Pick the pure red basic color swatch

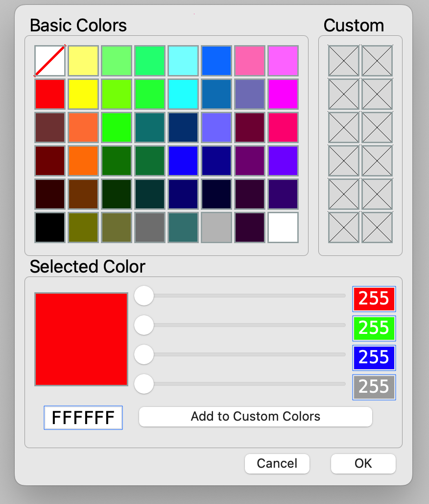click(50, 94)
